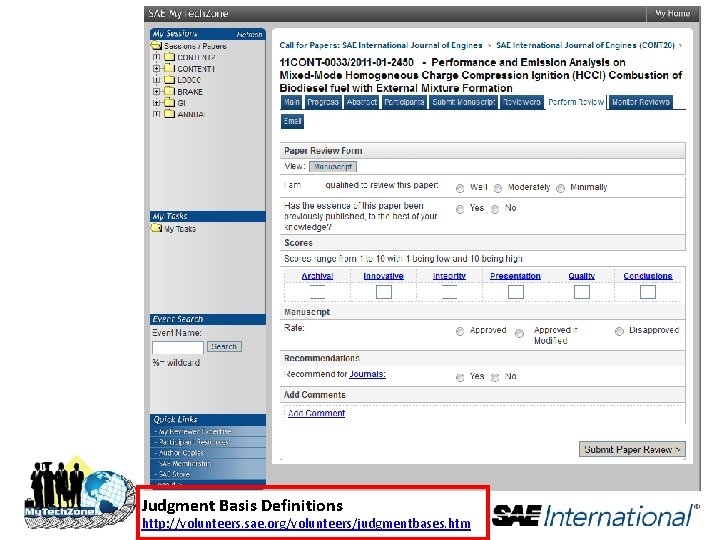
Task: Click the SAE International logo
Action: 596,515
